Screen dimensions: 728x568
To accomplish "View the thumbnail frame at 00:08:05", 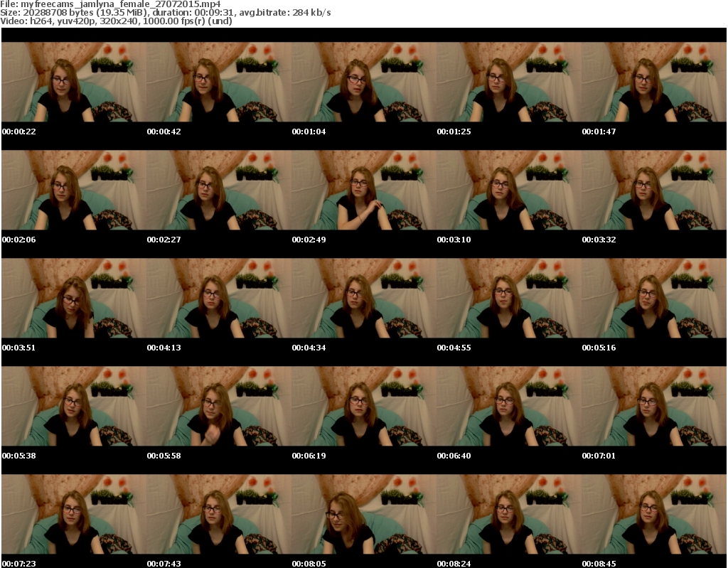I will tap(364, 514).
